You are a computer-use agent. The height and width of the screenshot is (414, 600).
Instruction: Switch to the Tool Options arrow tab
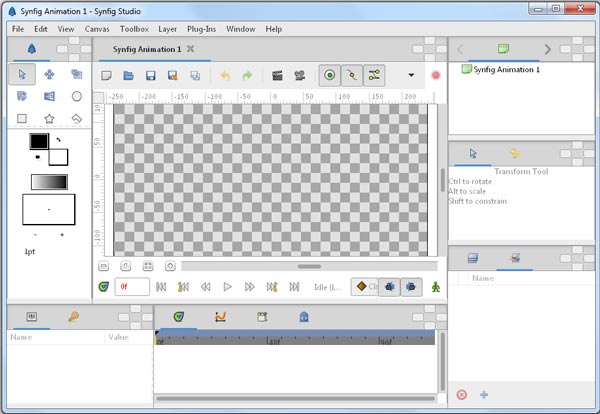(473, 153)
